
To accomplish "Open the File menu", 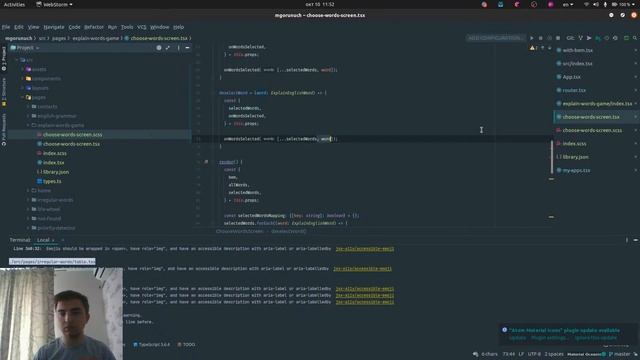I will point(6,27).
